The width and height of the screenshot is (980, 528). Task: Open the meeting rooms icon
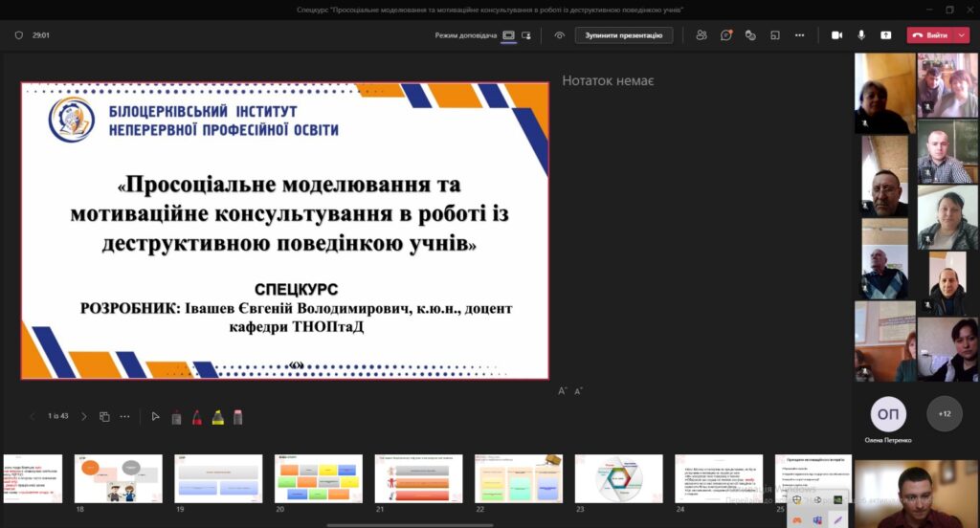[775, 35]
